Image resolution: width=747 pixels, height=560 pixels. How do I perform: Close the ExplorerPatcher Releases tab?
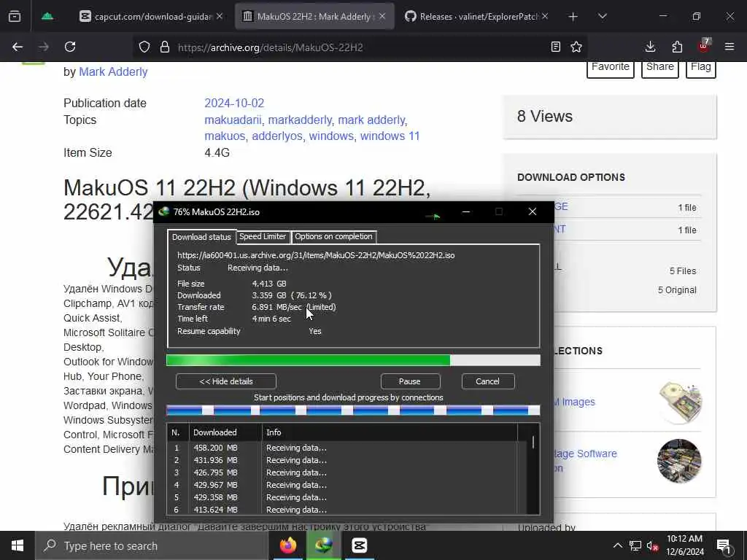545,16
